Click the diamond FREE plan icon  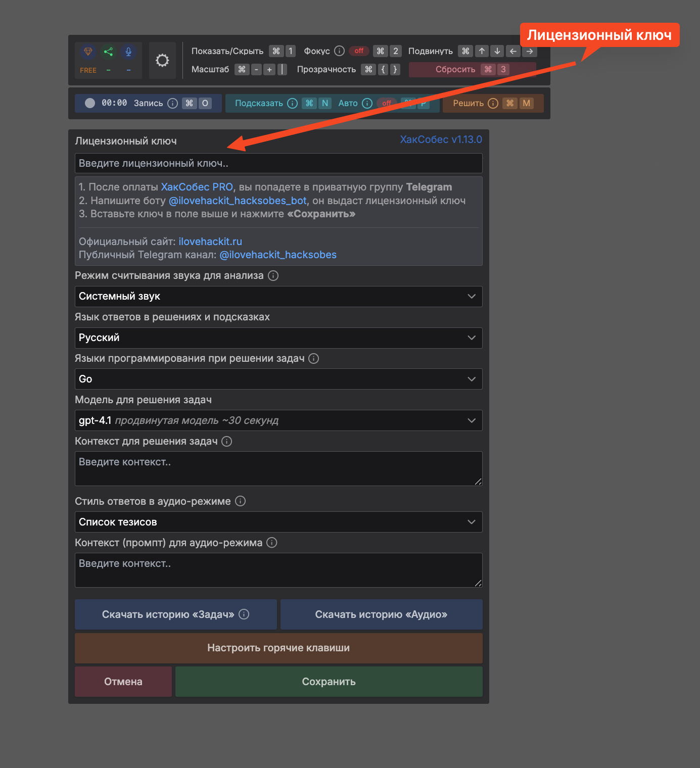coord(88,52)
